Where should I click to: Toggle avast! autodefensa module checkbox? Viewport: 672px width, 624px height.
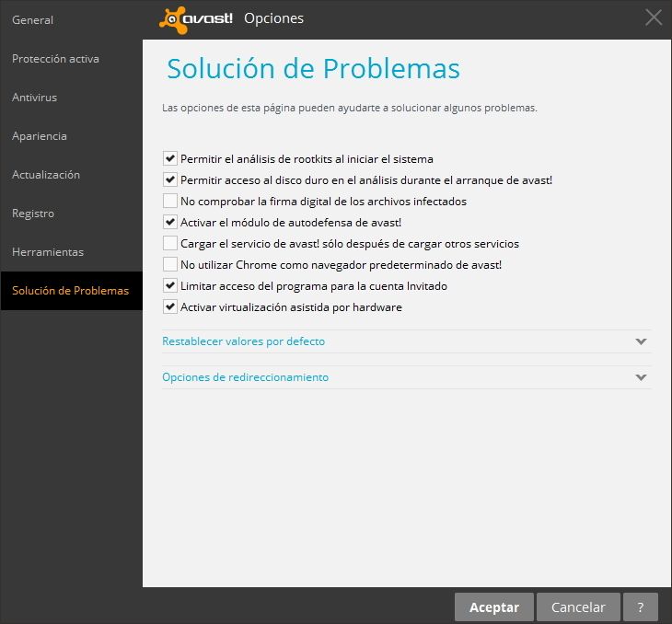pyautogui.click(x=170, y=222)
